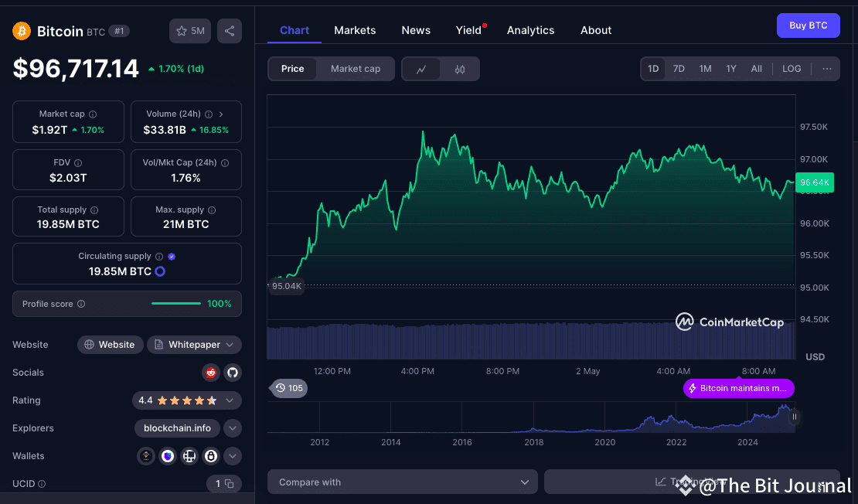Open the Reddit social icon
This screenshot has width=858, height=504.
[211, 373]
